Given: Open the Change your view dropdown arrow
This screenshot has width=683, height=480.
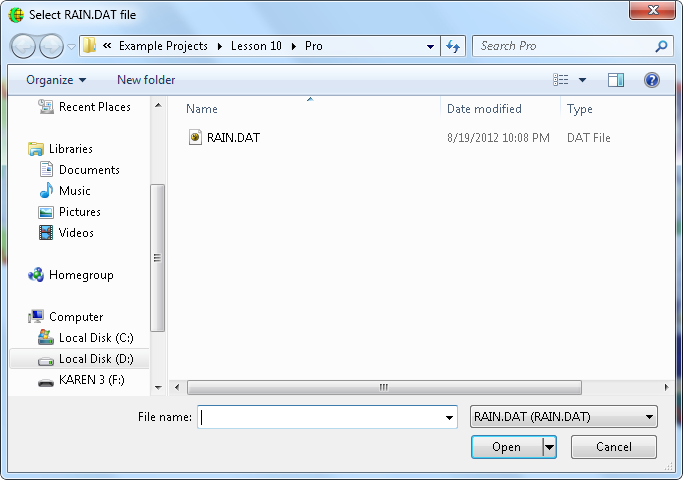Looking at the screenshot, I should pos(582,80).
